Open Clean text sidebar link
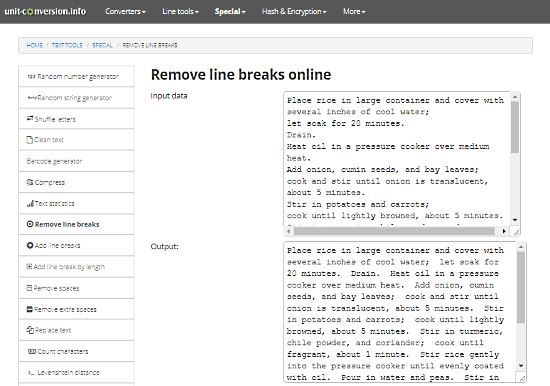Viewport: 550px width, 386px height. click(76, 140)
